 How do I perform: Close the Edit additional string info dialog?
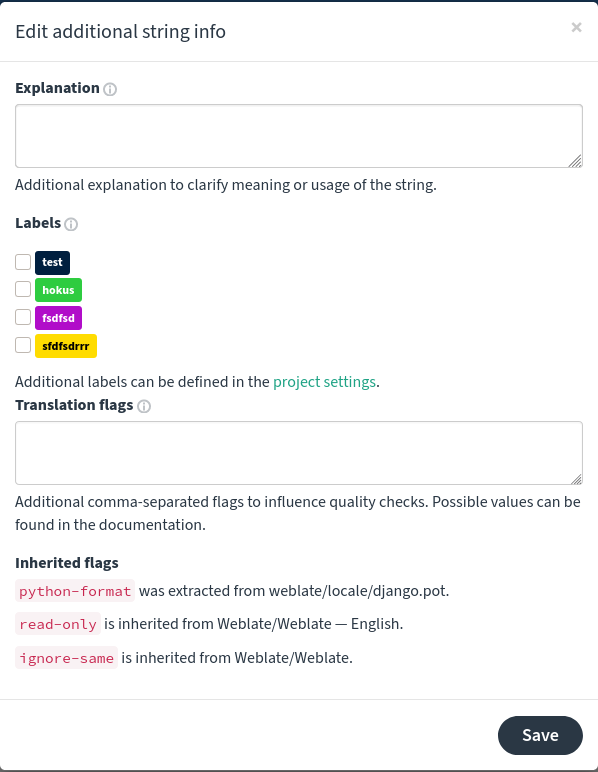click(x=576, y=27)
